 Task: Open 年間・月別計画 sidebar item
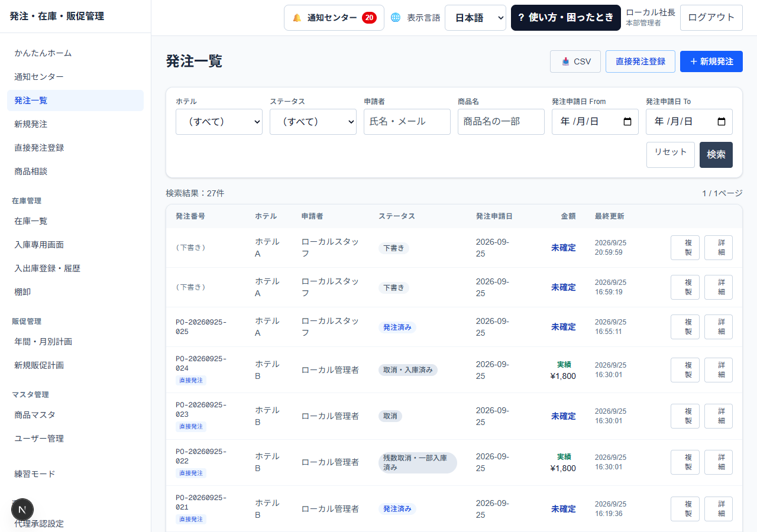pos(75,342)
